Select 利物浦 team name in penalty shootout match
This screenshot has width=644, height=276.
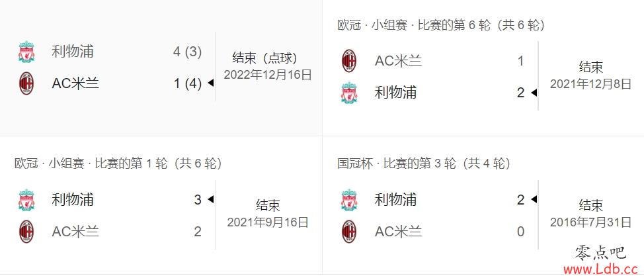(73, 52)
